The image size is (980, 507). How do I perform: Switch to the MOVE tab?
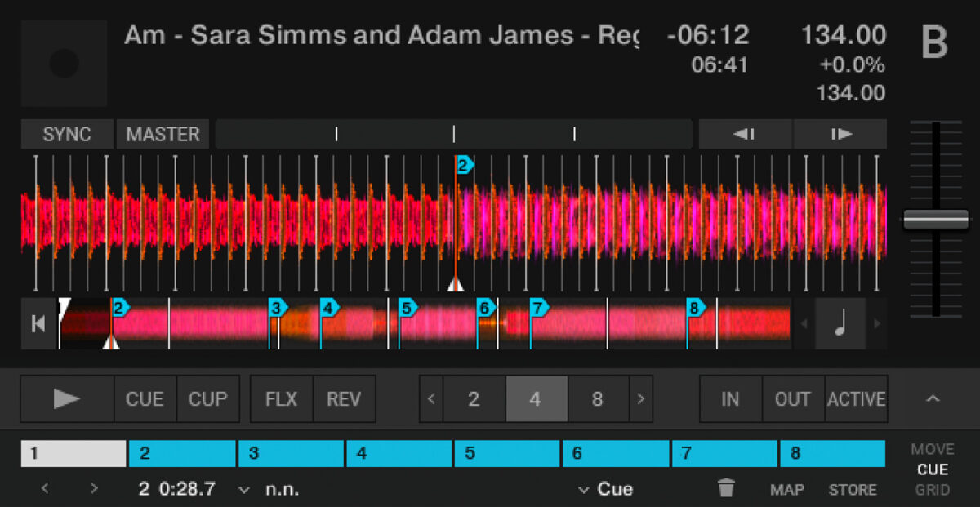932,449
